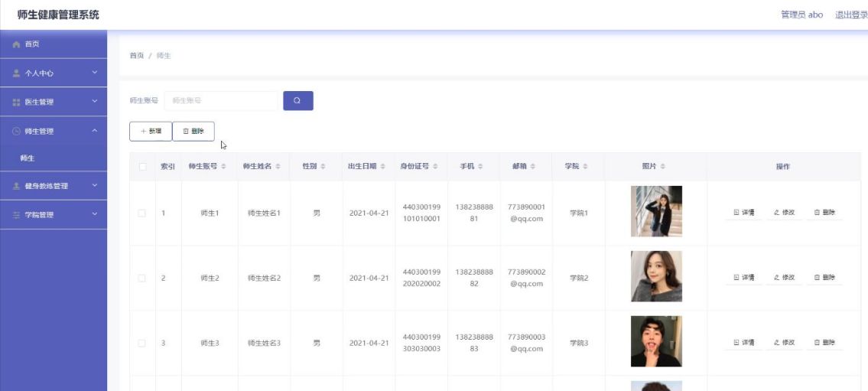Click the 删除 batch delete button
The height and width of the screenshot is (391, 868).
[x=193, y=132]
